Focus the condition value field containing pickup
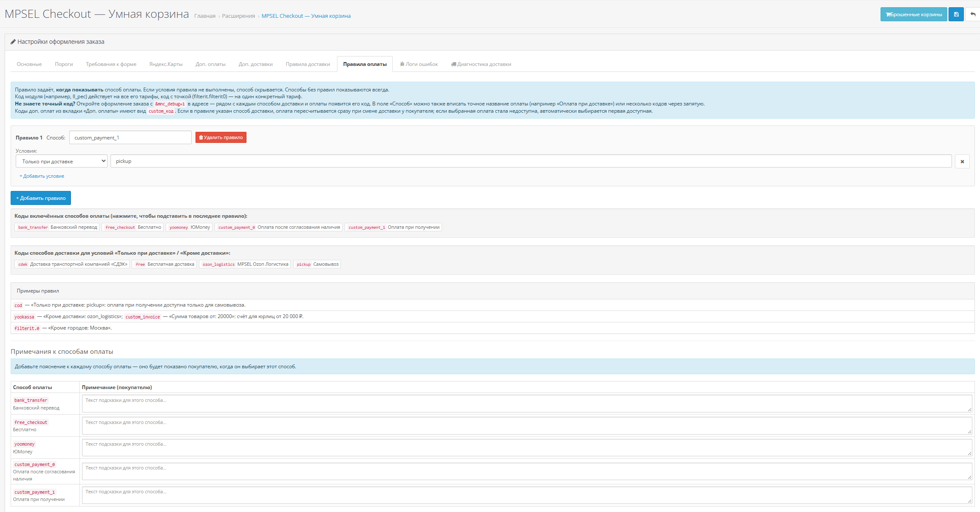 531,161
